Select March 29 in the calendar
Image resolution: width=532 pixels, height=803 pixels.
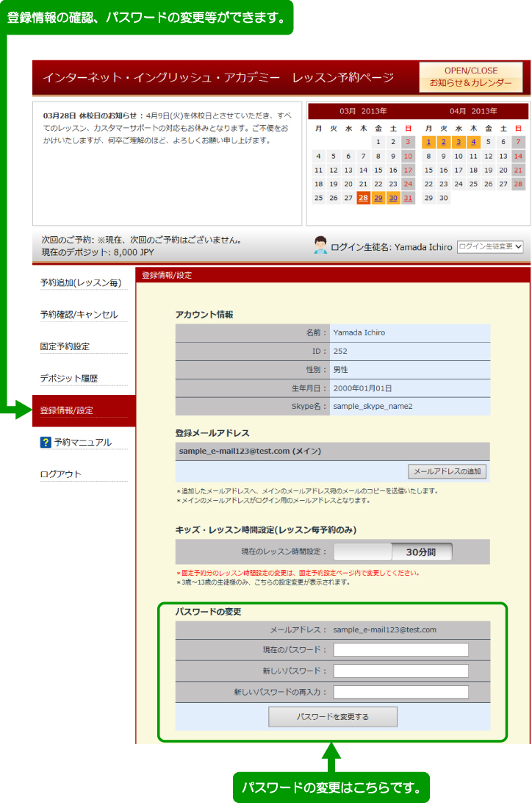pyautogui.click(x=378, y=198)
